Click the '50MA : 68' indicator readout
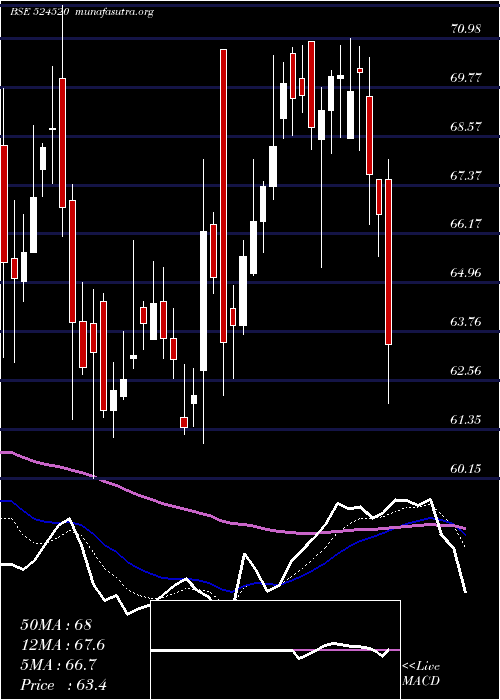 [x=56, y=625]
